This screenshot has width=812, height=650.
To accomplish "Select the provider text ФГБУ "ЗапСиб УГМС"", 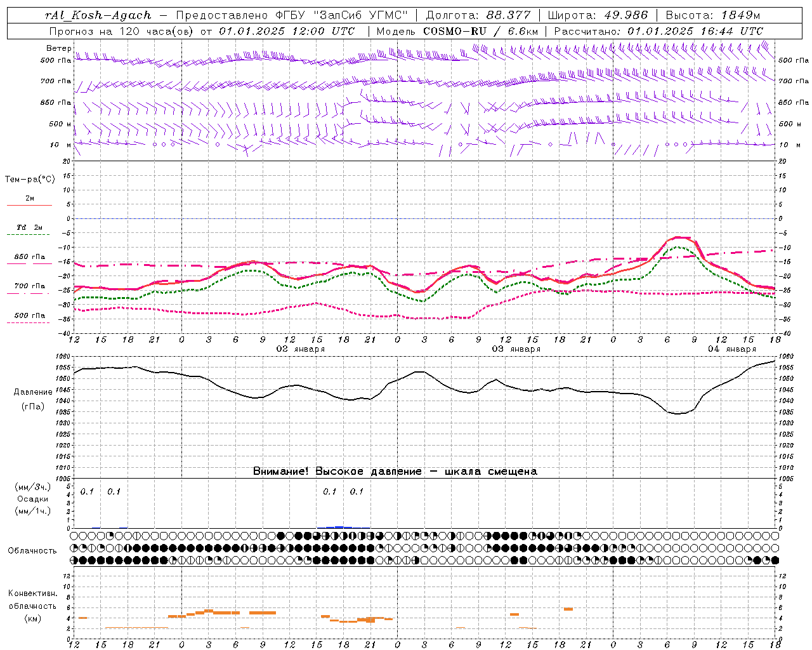I will pos(343,15).
